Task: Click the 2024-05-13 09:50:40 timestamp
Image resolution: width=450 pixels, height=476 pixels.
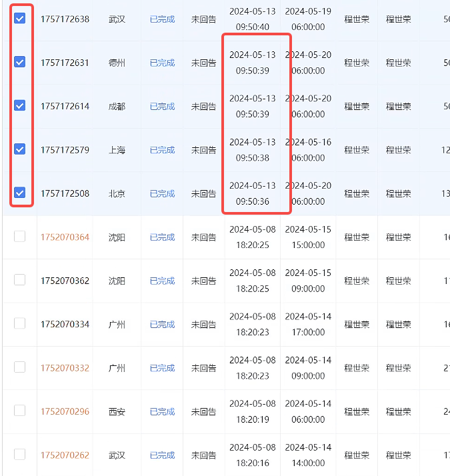Action: [253, 19]
